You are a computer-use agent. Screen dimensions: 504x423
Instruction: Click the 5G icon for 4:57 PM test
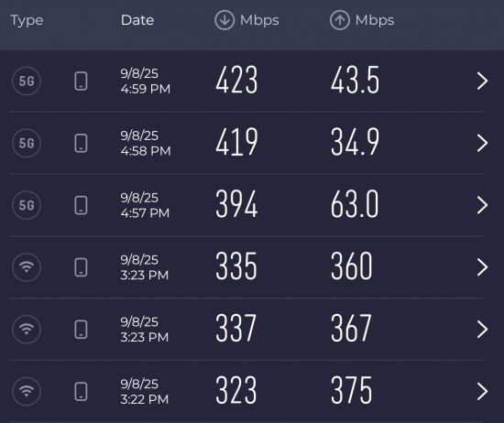(27, 205)
